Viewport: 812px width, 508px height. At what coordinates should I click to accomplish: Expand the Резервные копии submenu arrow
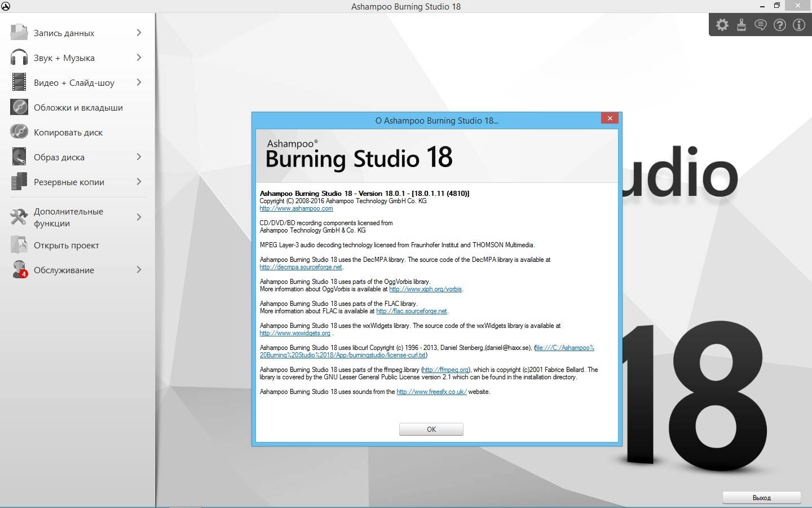(139, 181)
